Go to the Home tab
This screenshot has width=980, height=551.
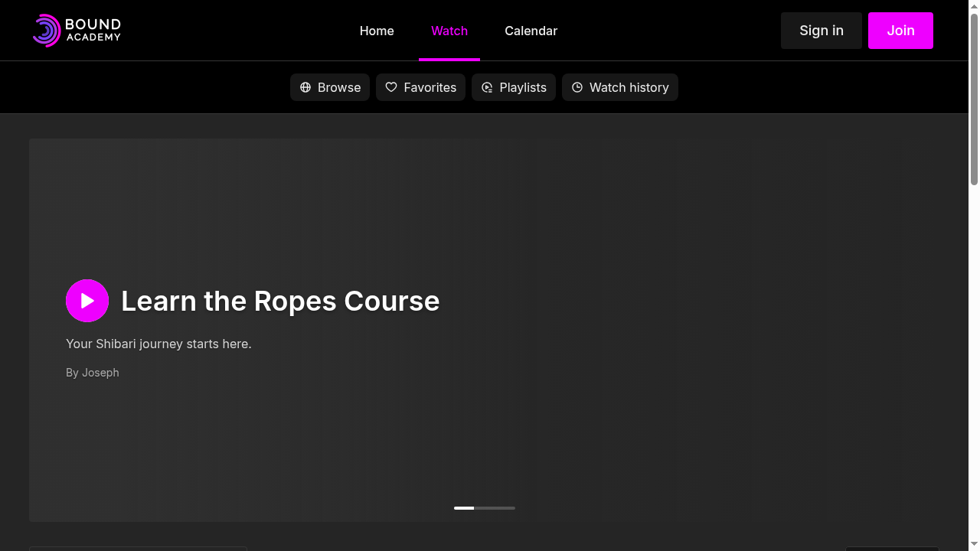377,31
